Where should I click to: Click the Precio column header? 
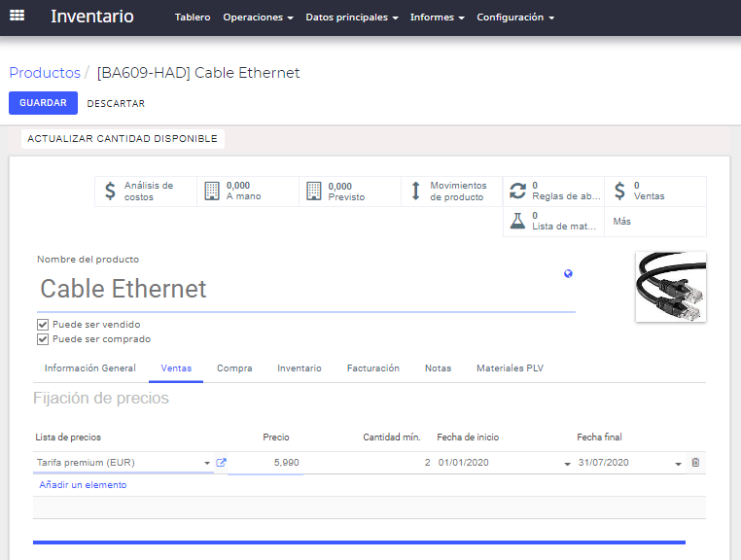276,437
